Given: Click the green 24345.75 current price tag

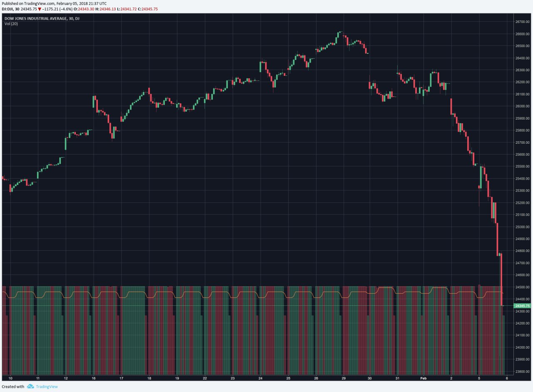Looking at the screenshot, I should [x=523, y=306].
